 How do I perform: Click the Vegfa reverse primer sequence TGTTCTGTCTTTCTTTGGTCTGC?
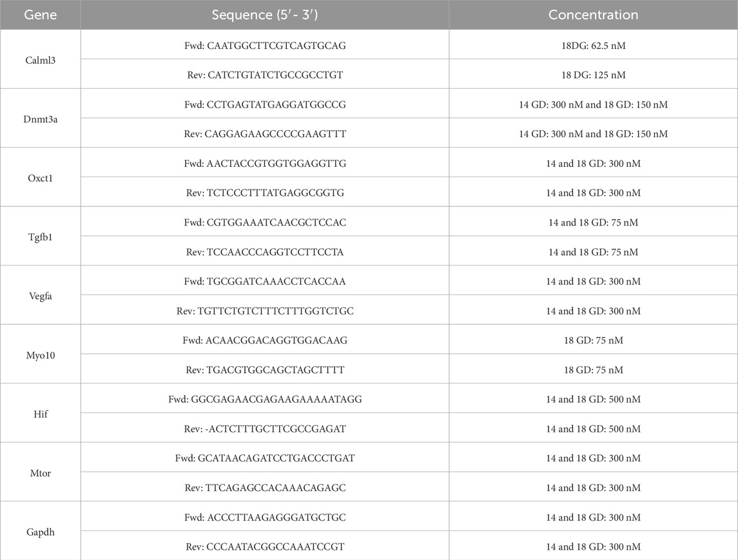(x=265, y=311)
